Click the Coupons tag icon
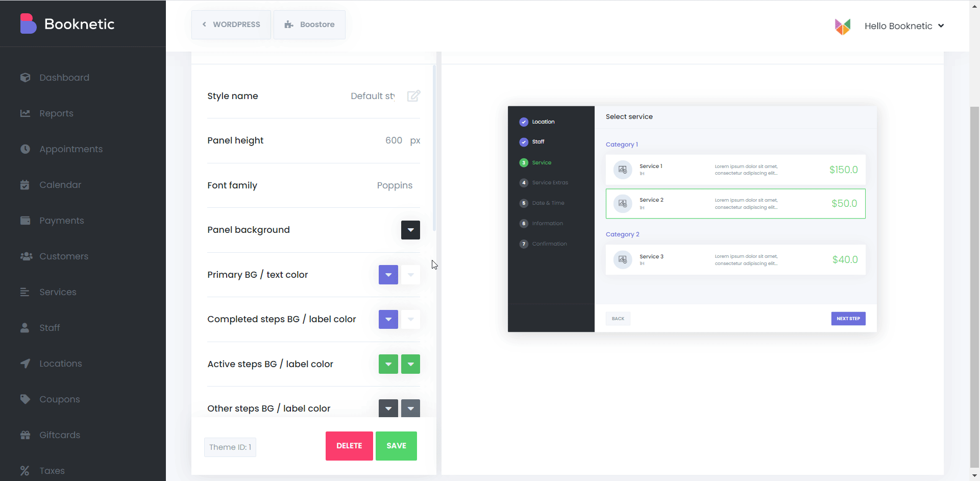 [25, 399]
